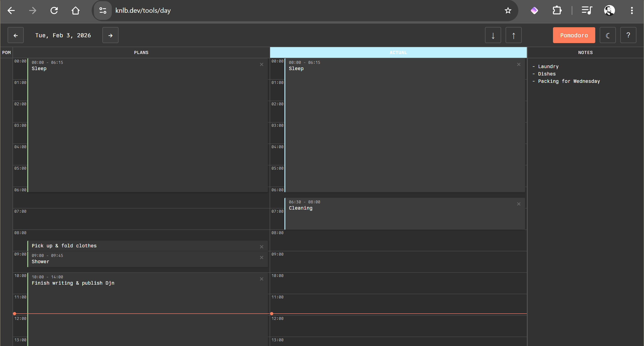Click the down arrow toolbar button
644x346 pixels.
click(x=493, y=35)
